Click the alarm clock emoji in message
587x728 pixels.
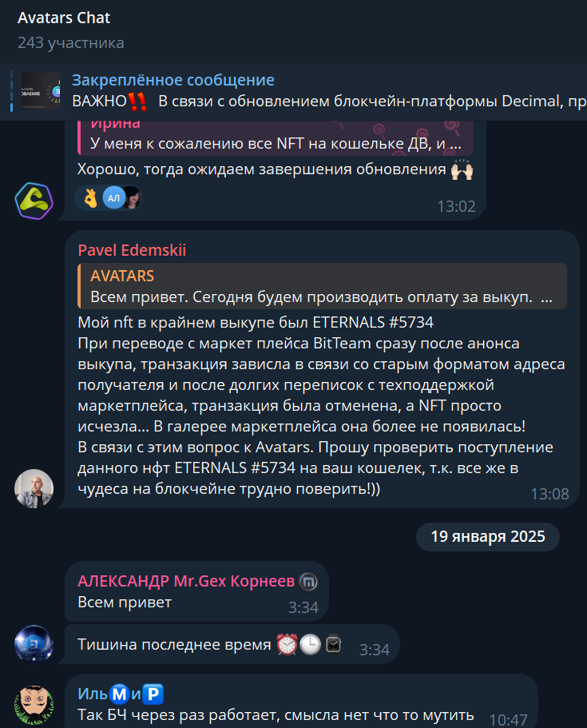[287, 644]
